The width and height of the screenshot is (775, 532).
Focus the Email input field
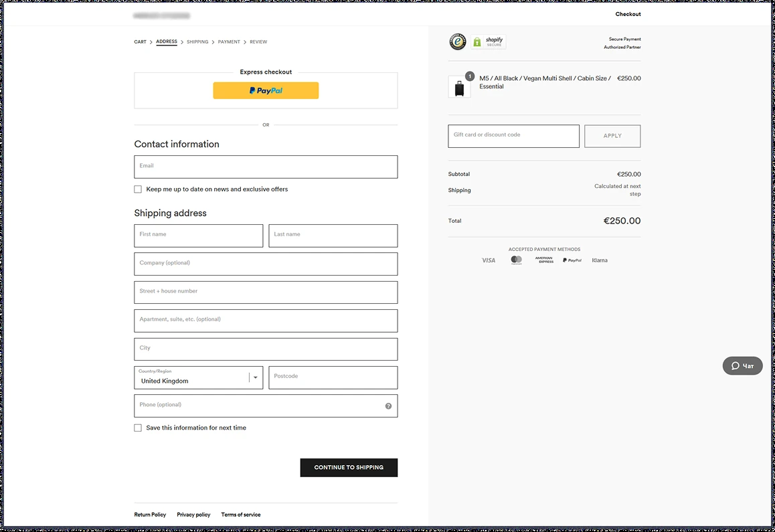pyautogui.click(x=266, y=167)
